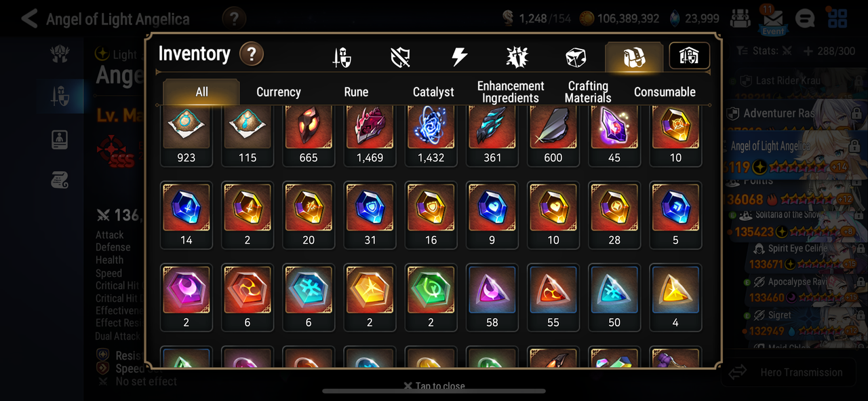
Task: Select the sword and shield equipment icon
Action: point(342,57)
